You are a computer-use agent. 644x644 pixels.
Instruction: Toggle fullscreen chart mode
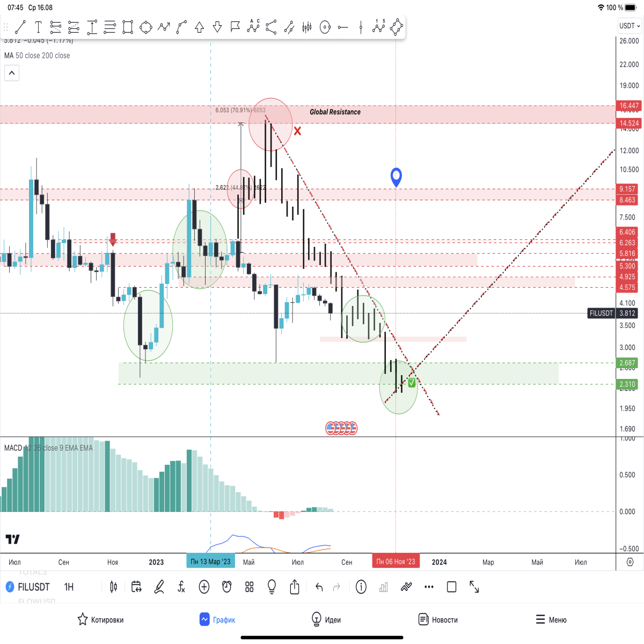point(474,587)
